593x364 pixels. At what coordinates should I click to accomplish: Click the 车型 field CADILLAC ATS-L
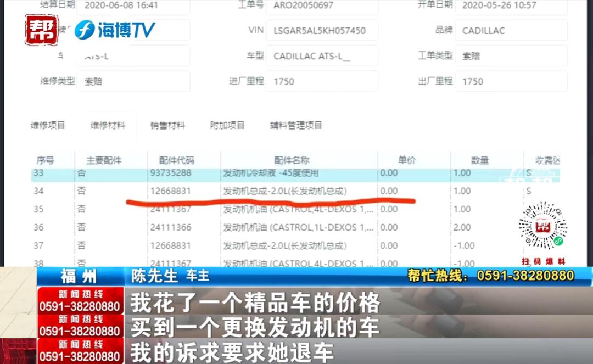point(322,56)
